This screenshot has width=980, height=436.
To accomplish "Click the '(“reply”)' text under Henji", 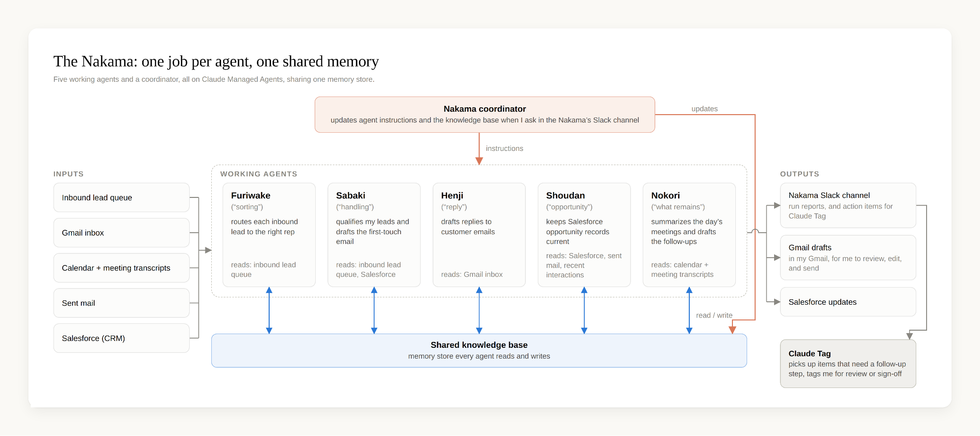I will click(454, 207).
